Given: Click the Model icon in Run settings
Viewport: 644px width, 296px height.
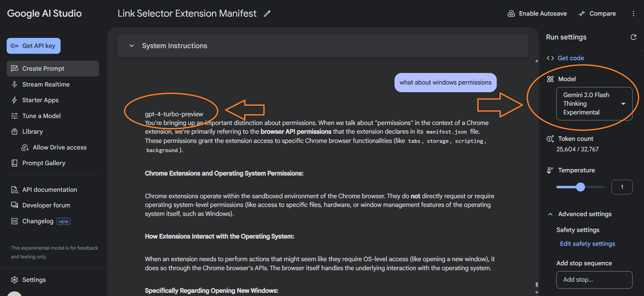Looking at the screenshot, I should [550, 79].
